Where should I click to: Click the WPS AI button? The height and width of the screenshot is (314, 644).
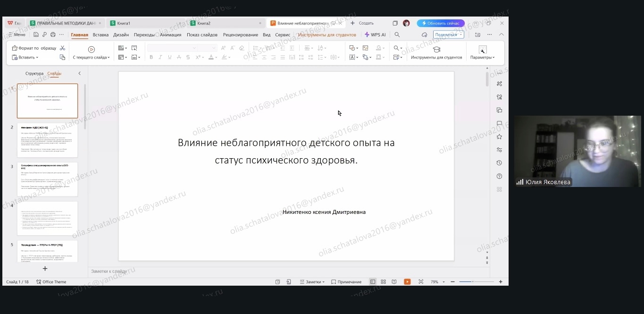click(375, 34)
